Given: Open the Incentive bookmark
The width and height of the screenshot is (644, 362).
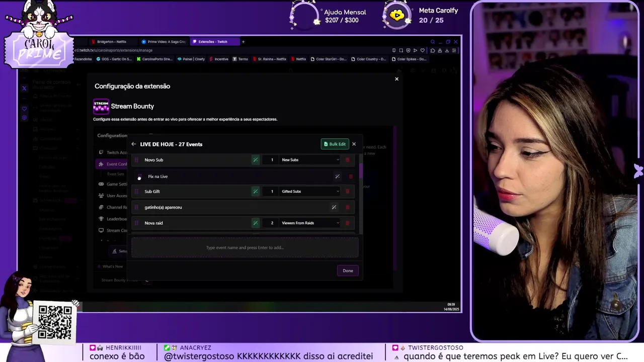Looking at the screenshot, I should [x=219, y=59].
